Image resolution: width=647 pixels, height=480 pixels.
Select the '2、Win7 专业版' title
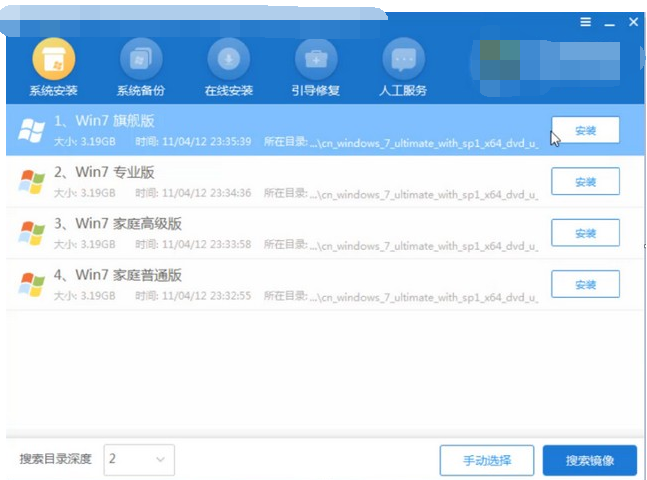tap(104, 172)
